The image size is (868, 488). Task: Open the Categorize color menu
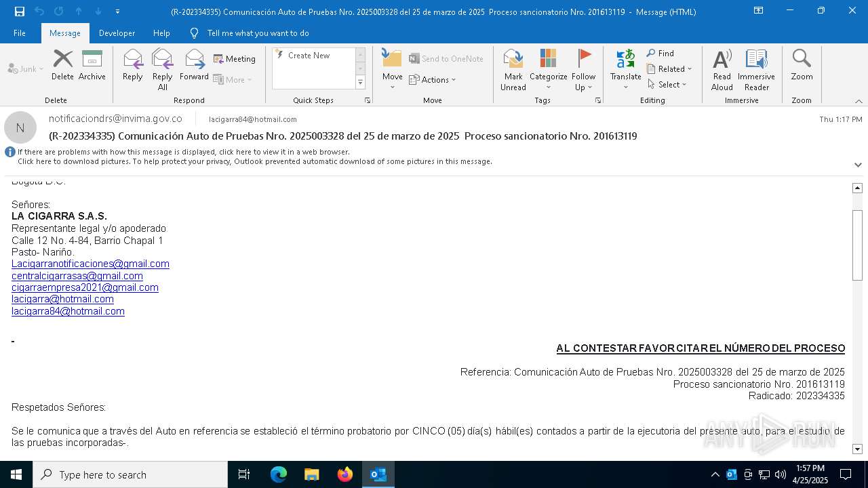[548, 69]
